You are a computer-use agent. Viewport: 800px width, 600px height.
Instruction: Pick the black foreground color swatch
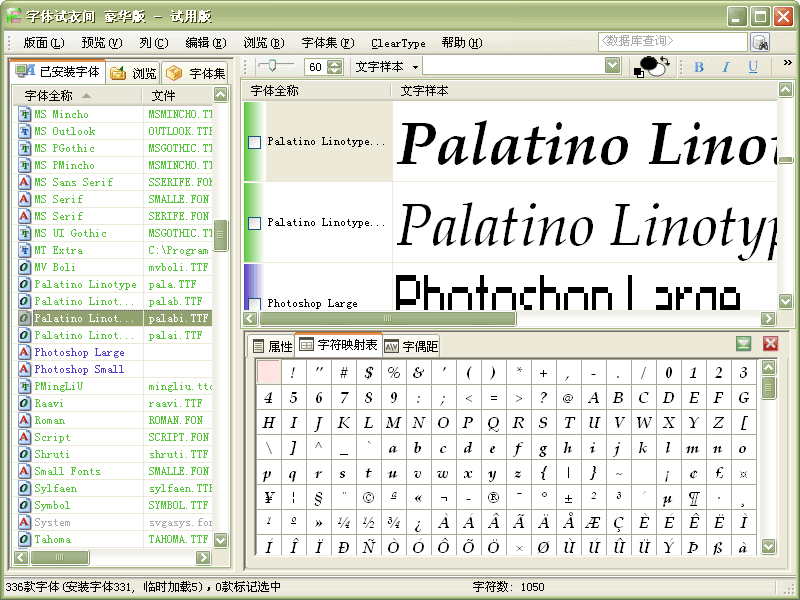point(648,64)
